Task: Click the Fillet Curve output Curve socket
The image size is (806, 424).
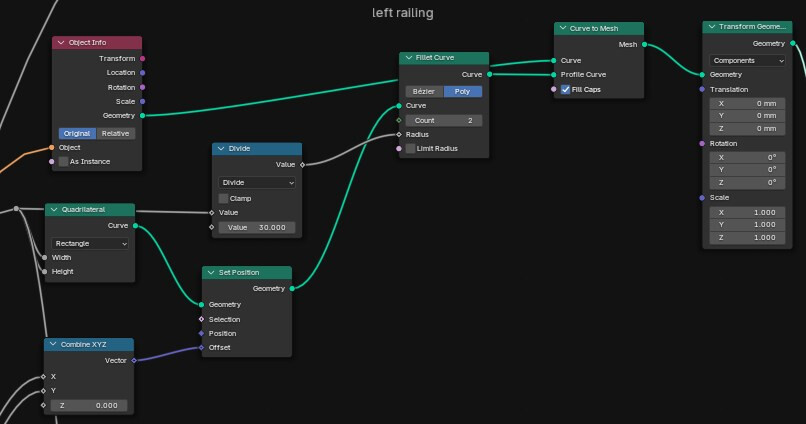Action: coord(489,75)
